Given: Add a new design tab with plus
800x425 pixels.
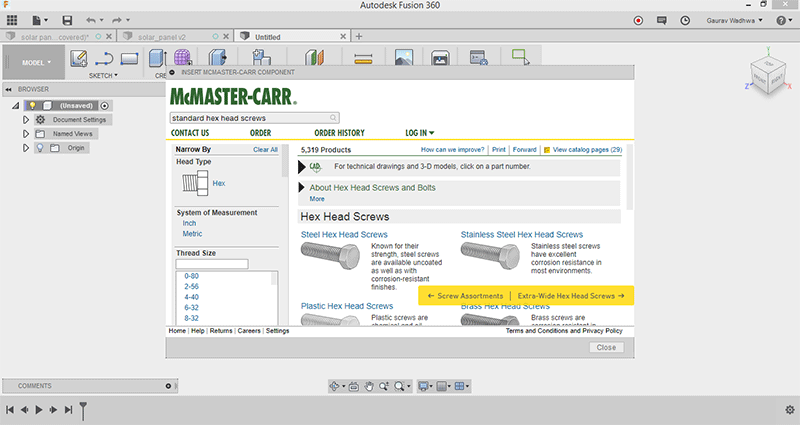Looking at the screenshot, I should tap(359, 36).
